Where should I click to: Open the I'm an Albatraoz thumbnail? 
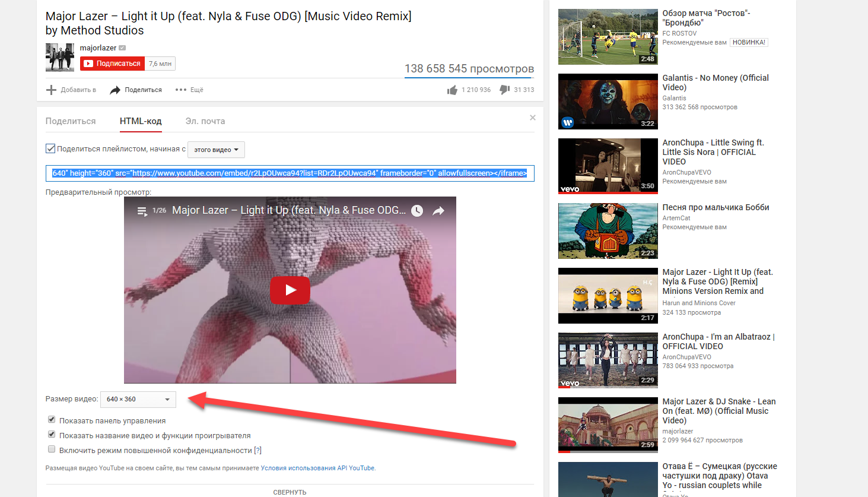click(x=608, y=360)
